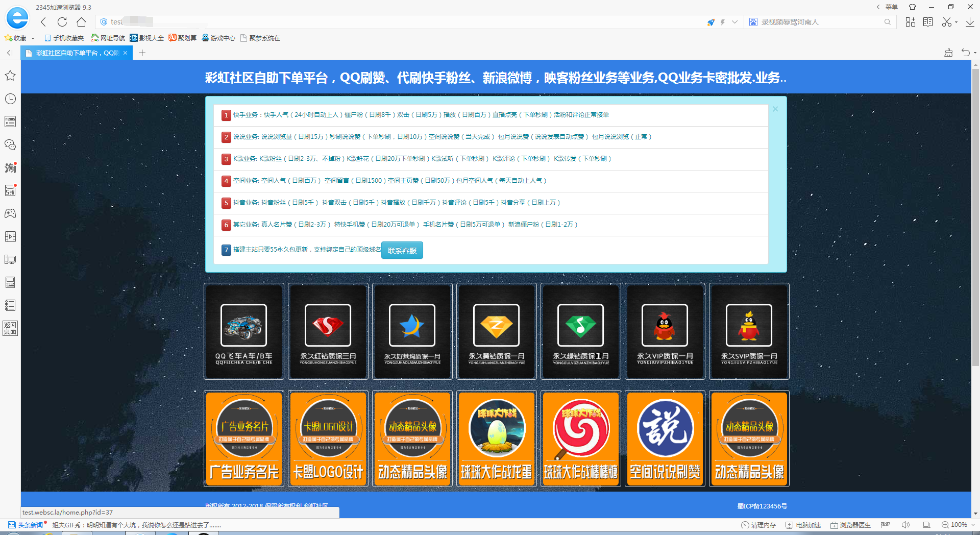Viewport: 980px width, 535px height.
Task: Open the history clock in the sidebar
Action: 10,99
